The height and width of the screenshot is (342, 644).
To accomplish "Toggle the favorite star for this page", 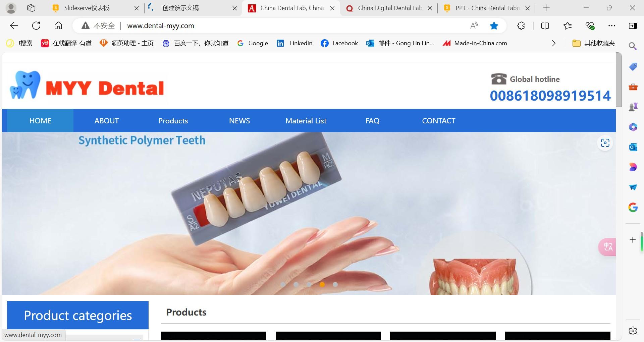I will (x=494, y=25).
